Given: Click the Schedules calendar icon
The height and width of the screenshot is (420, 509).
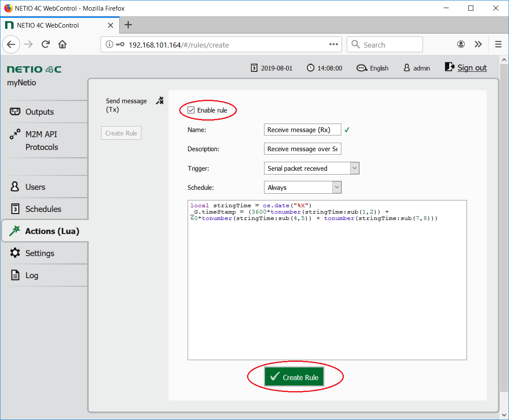Looking at the screenshot, I should [15, 209].
